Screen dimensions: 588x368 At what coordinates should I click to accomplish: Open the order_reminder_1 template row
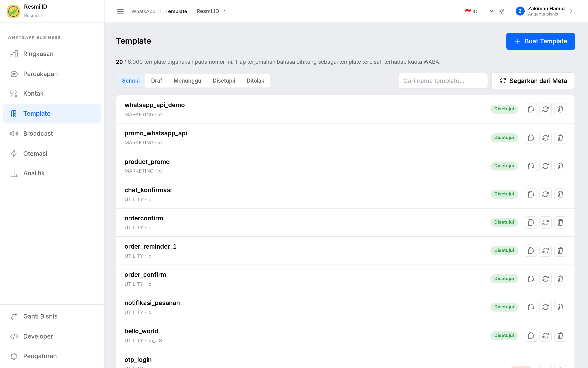click(345, 251)
